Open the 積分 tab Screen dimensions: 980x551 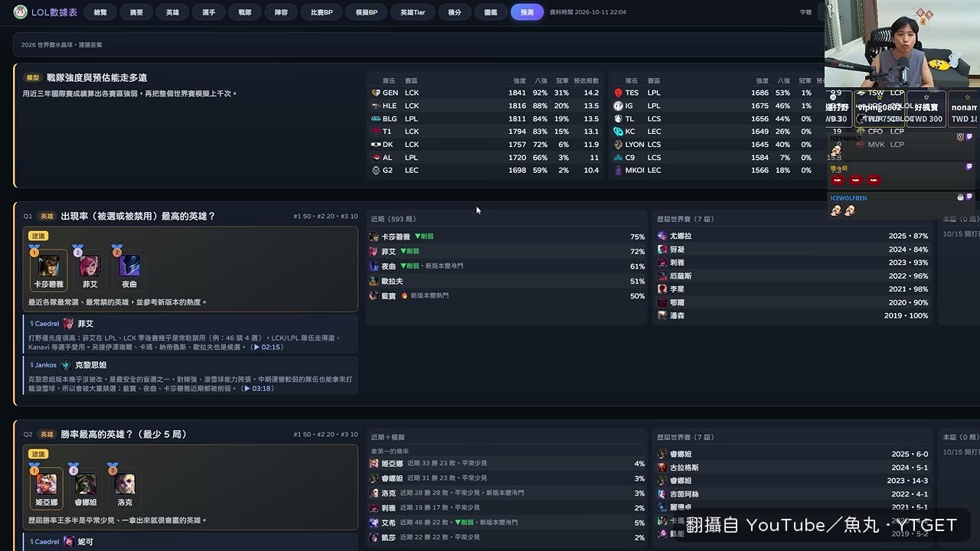point(455,12)
